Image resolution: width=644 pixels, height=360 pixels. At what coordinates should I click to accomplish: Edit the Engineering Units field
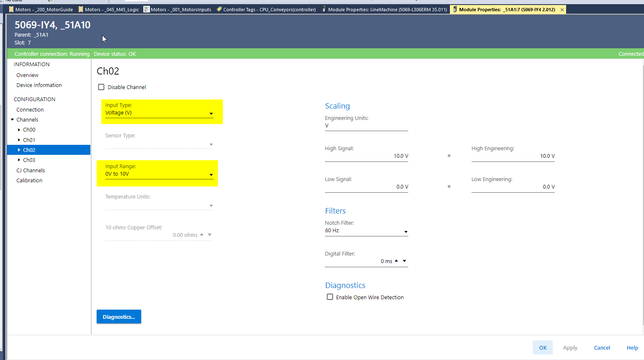click(367, 126)
